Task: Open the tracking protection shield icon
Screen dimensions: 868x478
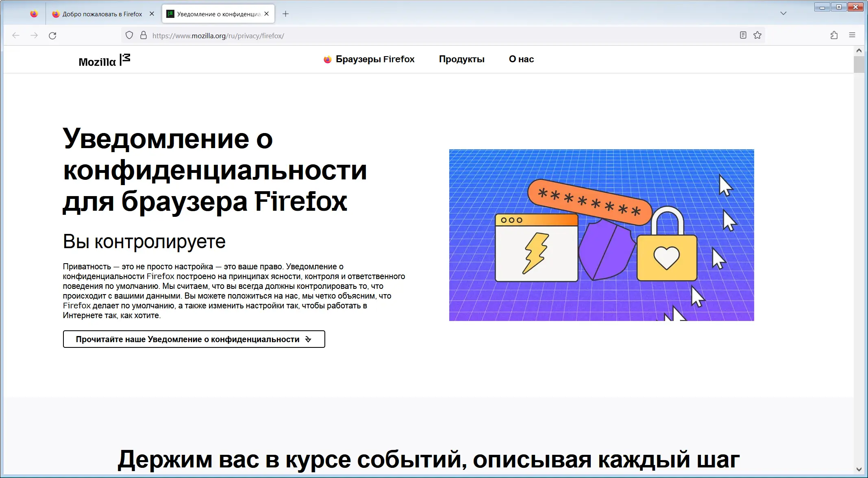Action: click(x=129, y=35)
